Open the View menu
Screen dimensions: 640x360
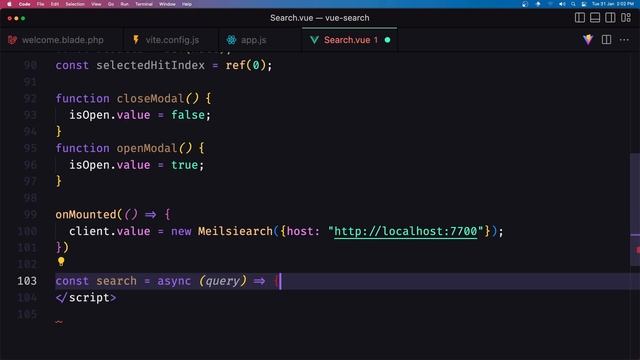[96, 4]
